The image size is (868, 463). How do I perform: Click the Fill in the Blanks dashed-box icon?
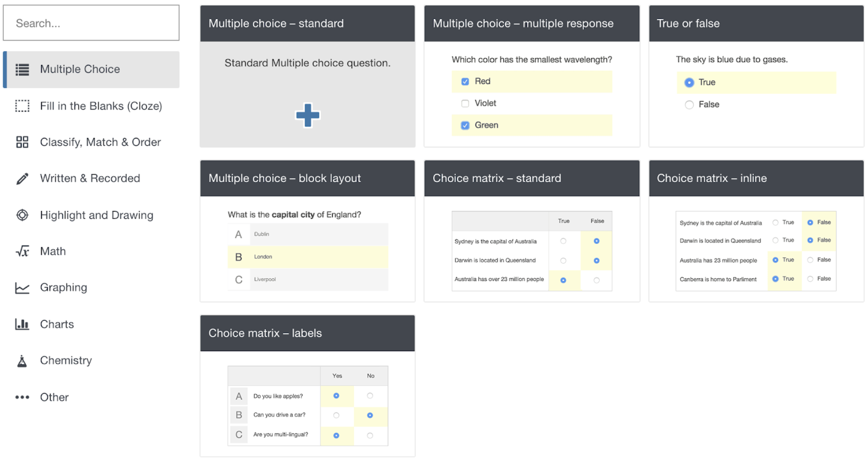[22, 106]
